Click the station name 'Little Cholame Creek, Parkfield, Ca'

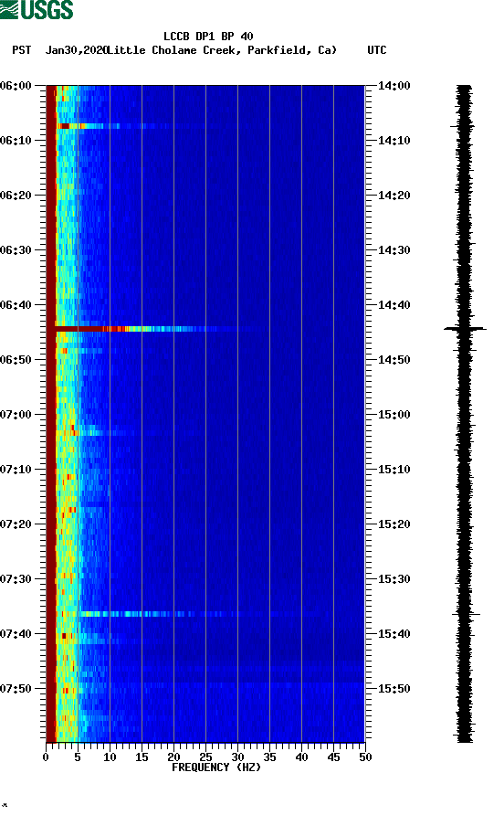tap(222, 50)
